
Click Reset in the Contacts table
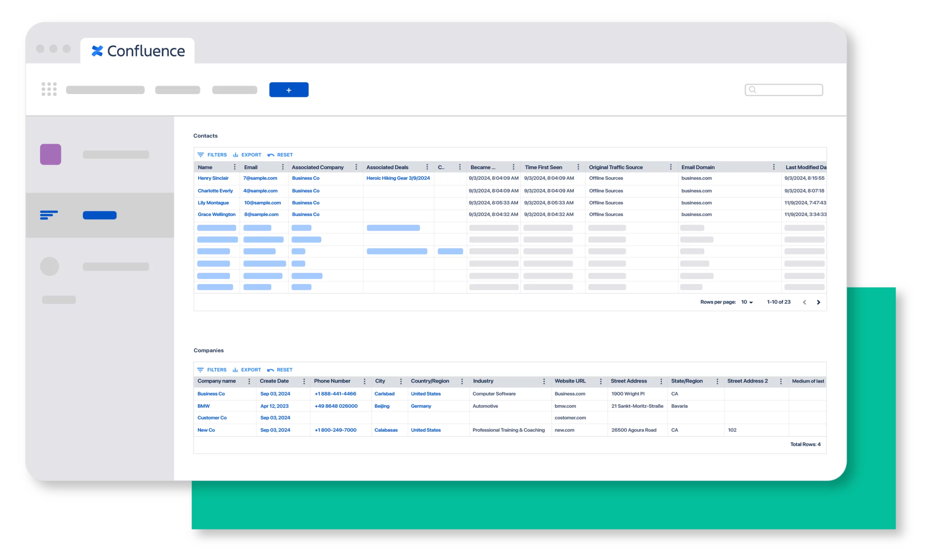point(280,155)
